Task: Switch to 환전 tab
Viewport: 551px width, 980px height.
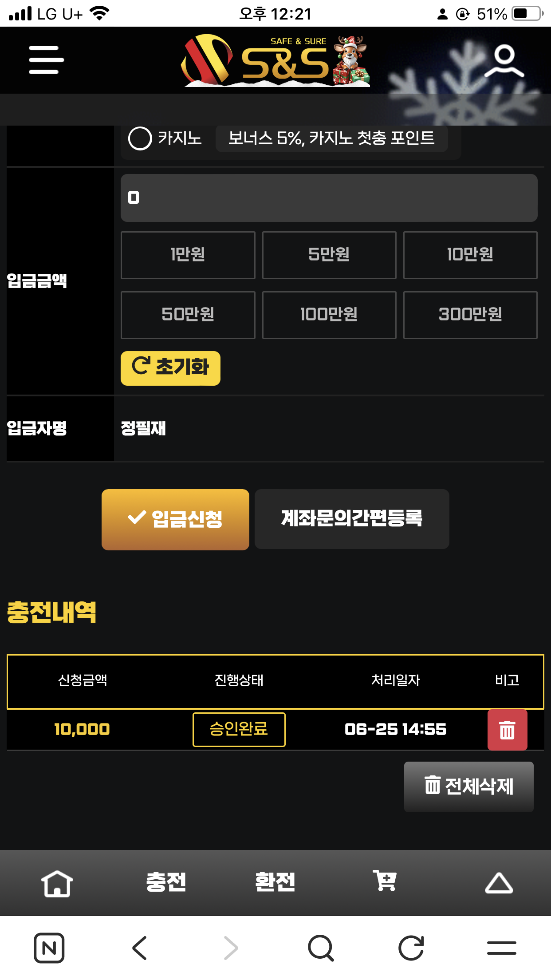Action: point(275,882)
